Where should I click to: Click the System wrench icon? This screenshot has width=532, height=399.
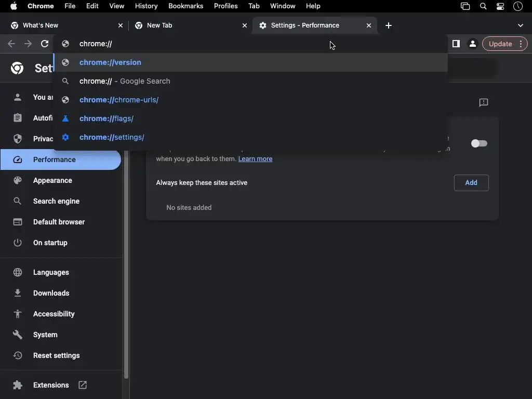pyautogui.click(x=18, y=335)
